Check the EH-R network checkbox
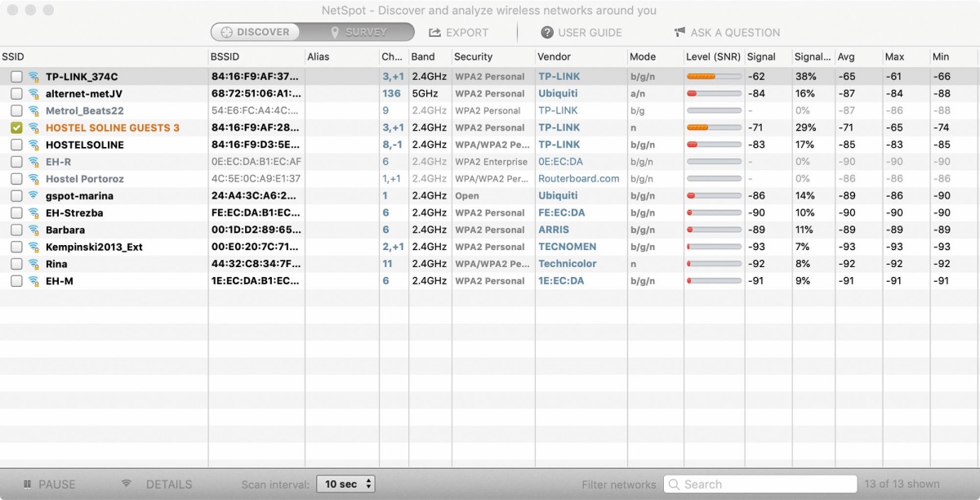 point(16,162)
